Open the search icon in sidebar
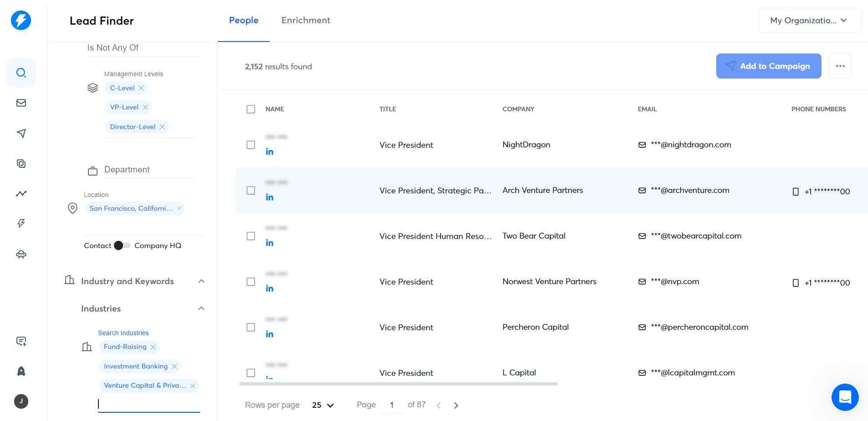This screenshot has height=421, width=868. pos(21,73)
